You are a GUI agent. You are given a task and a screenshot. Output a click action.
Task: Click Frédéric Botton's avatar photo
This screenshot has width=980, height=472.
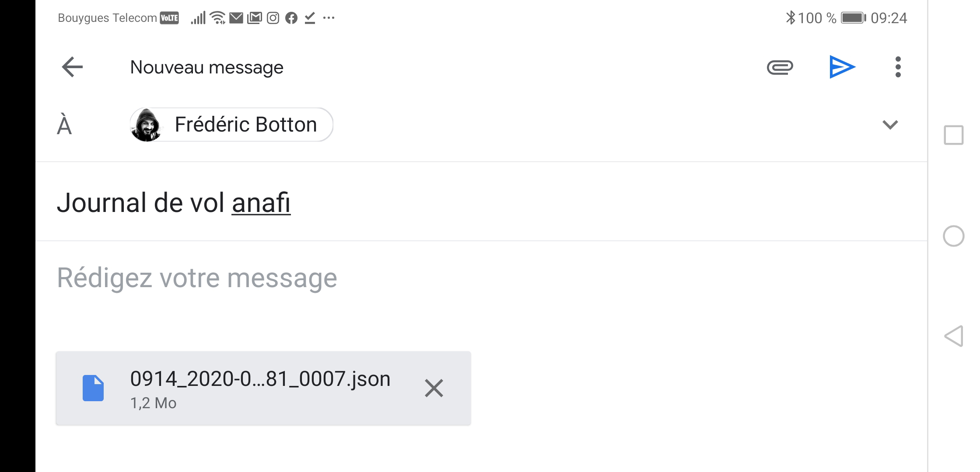pos(146,125)
